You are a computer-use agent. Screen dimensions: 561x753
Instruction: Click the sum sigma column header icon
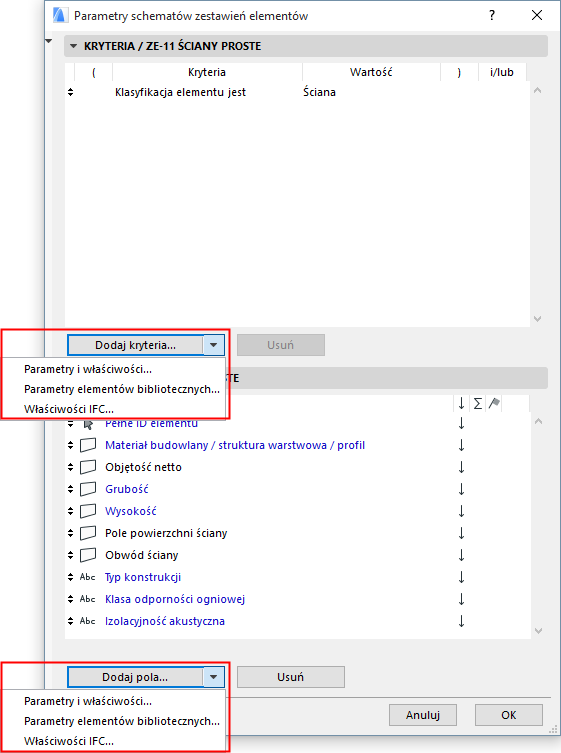478,403
